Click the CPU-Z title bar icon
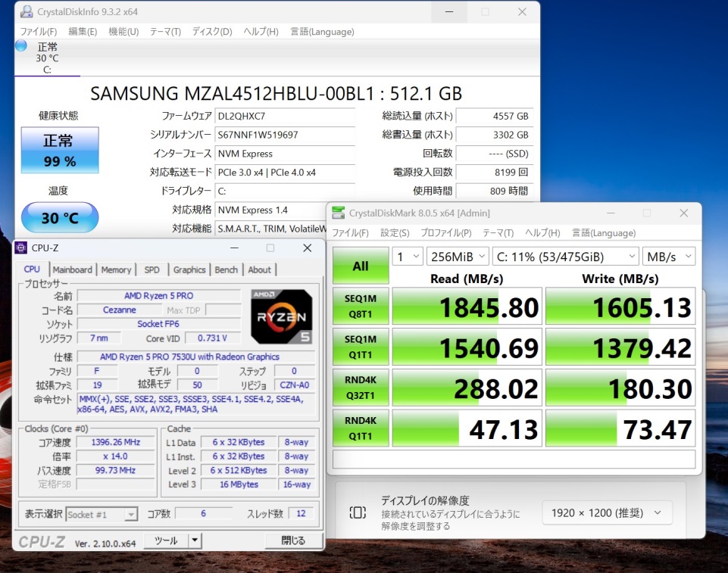Screen dimensions: 728x573 click(21, 248)
